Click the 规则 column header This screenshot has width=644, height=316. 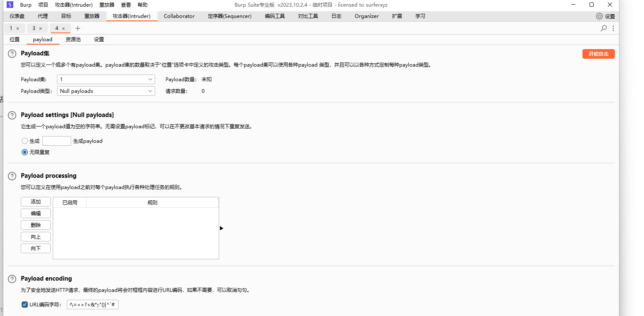[153, 203]
